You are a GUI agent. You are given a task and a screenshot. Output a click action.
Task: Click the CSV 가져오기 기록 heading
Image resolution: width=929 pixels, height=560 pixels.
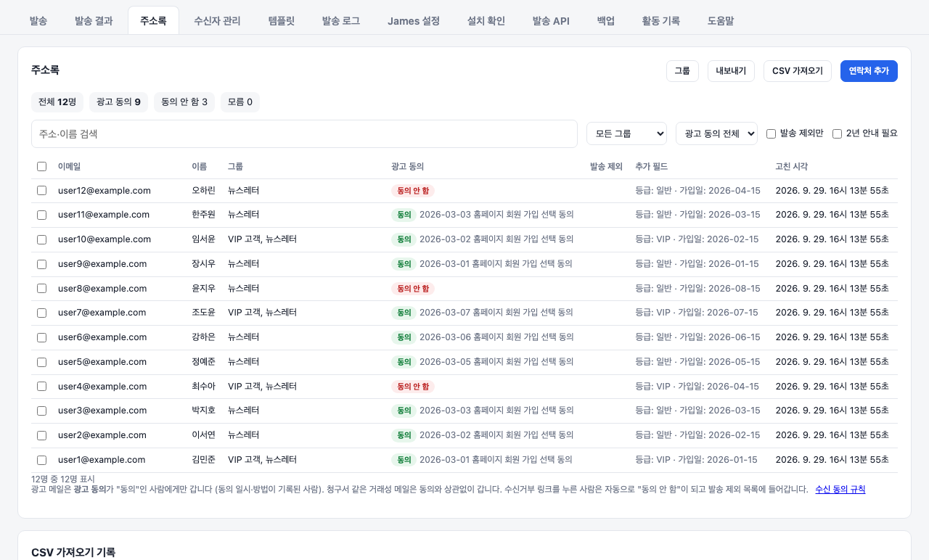pos(73,553)
